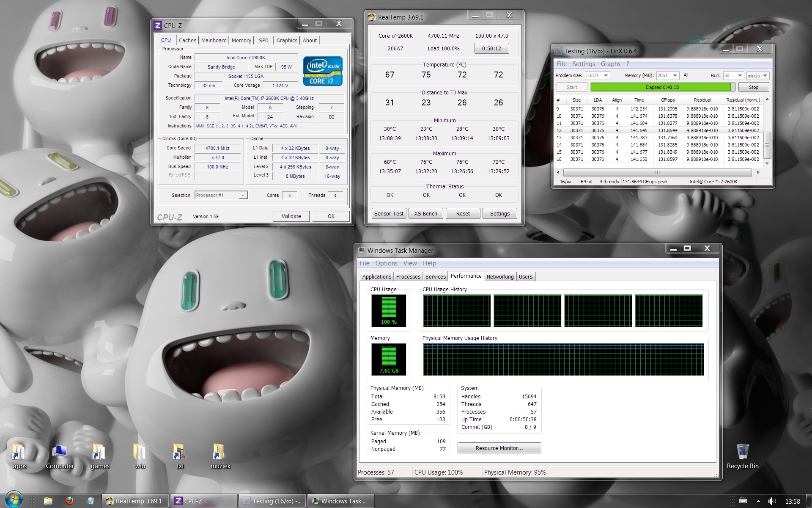Click OK button in CPU-Z
The image size is (812, 508).
331,216
